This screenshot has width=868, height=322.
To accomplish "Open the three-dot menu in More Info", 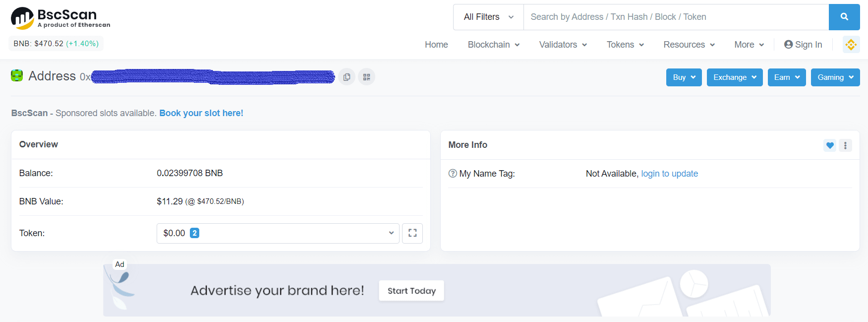I will (x=845, y=145).
